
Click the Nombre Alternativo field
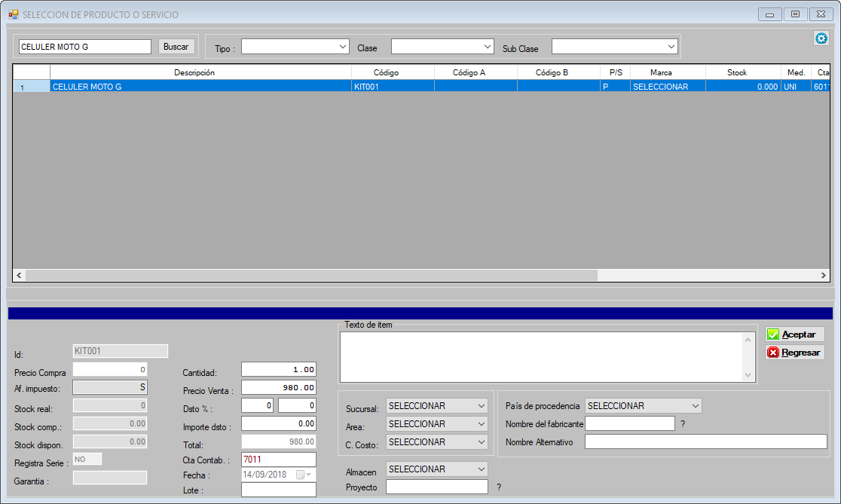pyautogui.click(x=706, y=441)
